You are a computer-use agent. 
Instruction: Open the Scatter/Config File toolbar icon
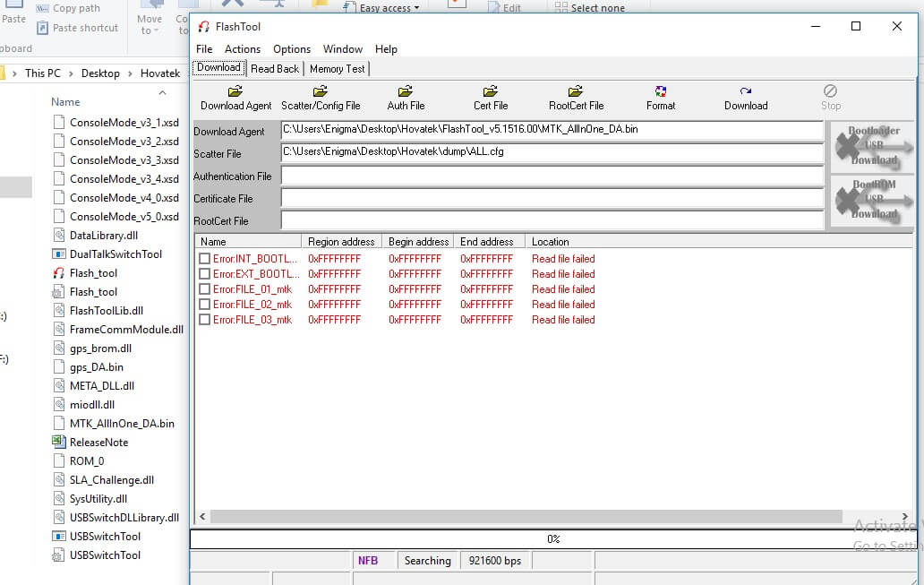click(x=320, y=91)
